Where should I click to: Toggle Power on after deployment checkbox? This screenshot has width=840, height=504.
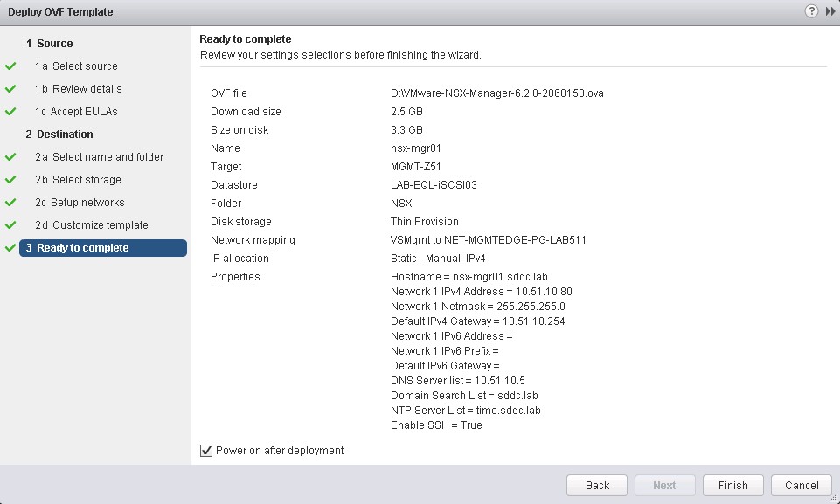click(206, 451)
